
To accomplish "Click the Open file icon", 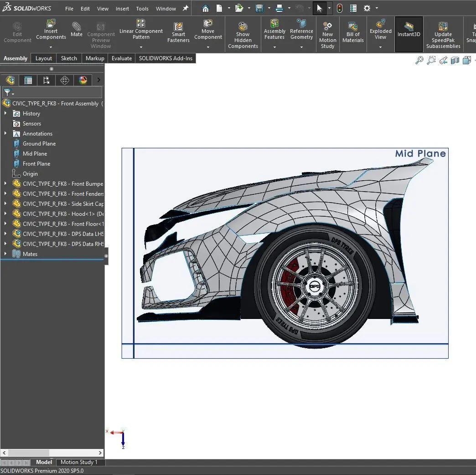I will point(239,8).
